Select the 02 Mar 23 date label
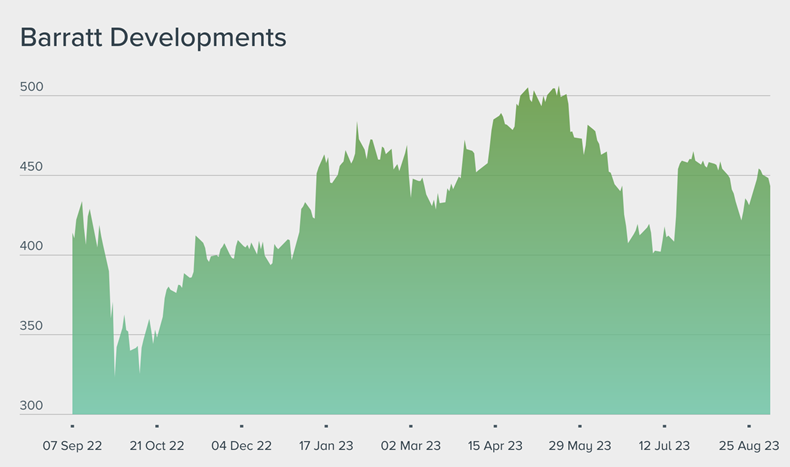 (411, 445)
